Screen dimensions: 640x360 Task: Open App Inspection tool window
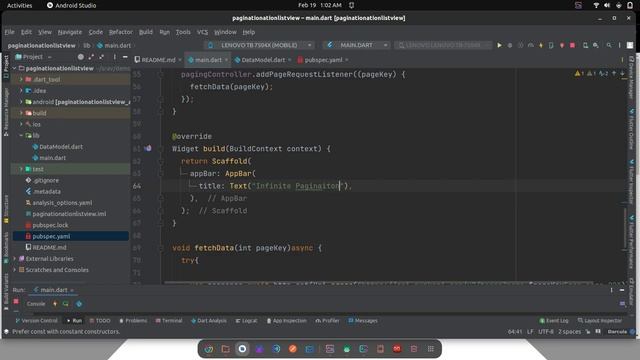[287, 321]
